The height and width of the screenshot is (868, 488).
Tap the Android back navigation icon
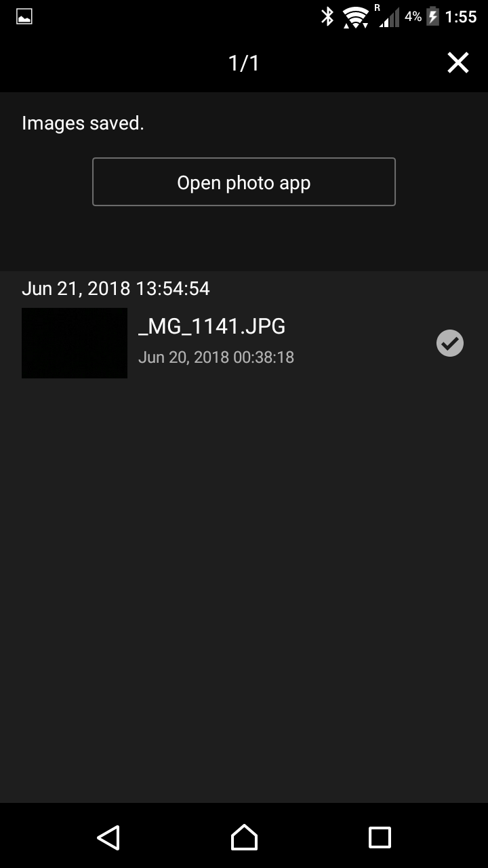point(108,837)
